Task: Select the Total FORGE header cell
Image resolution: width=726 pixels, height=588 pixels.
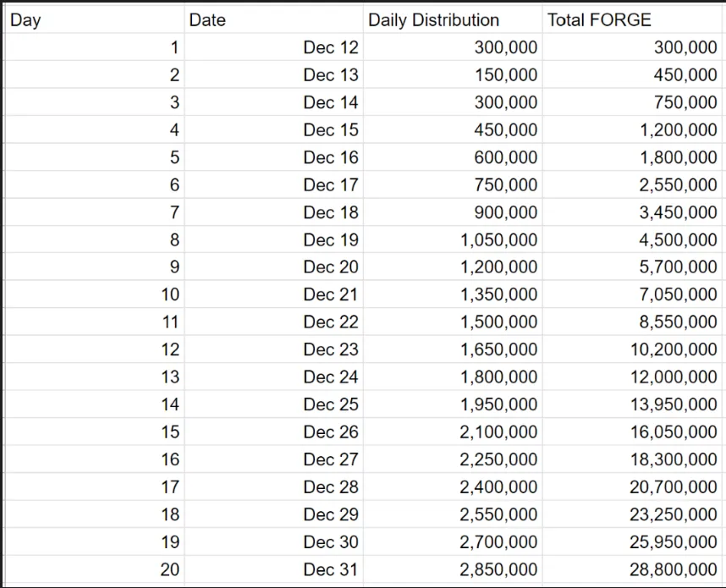Action: pyautogui.click(x=632, y=20)
